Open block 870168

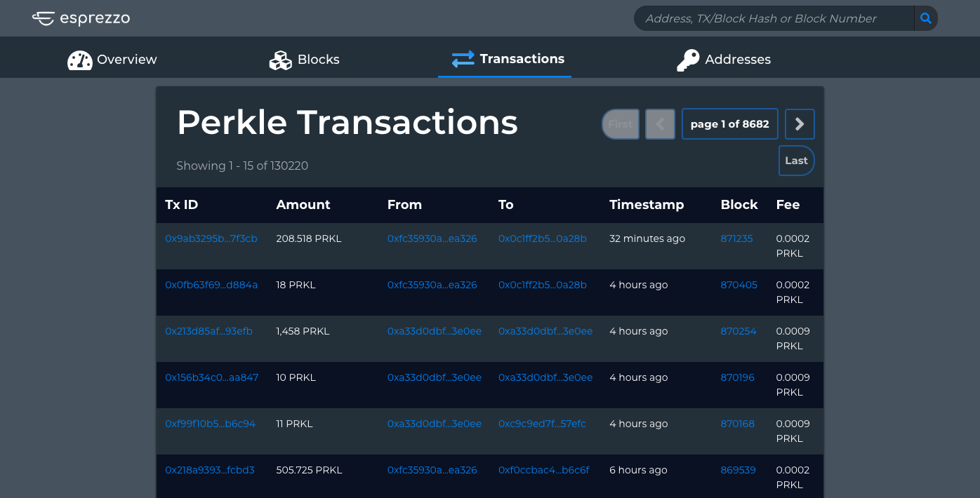(x=737, y=424)
